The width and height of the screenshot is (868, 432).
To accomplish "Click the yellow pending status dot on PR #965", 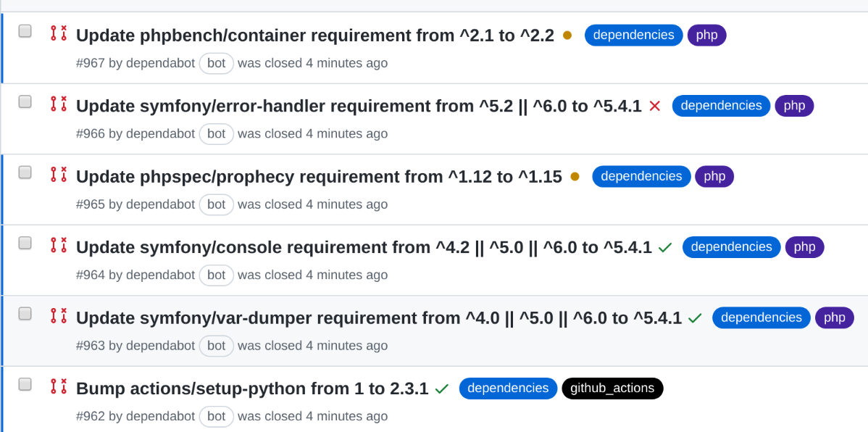I will (x=575, y=176).
